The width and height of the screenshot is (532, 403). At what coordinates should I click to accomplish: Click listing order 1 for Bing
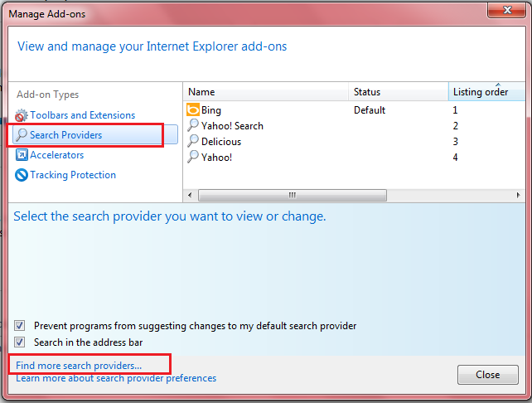[x=455, y=110]
